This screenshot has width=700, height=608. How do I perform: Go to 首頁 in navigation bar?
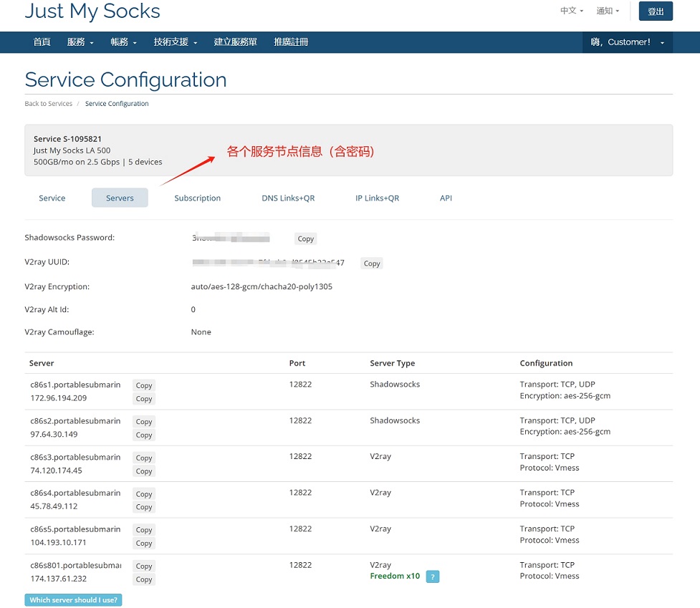42,42
